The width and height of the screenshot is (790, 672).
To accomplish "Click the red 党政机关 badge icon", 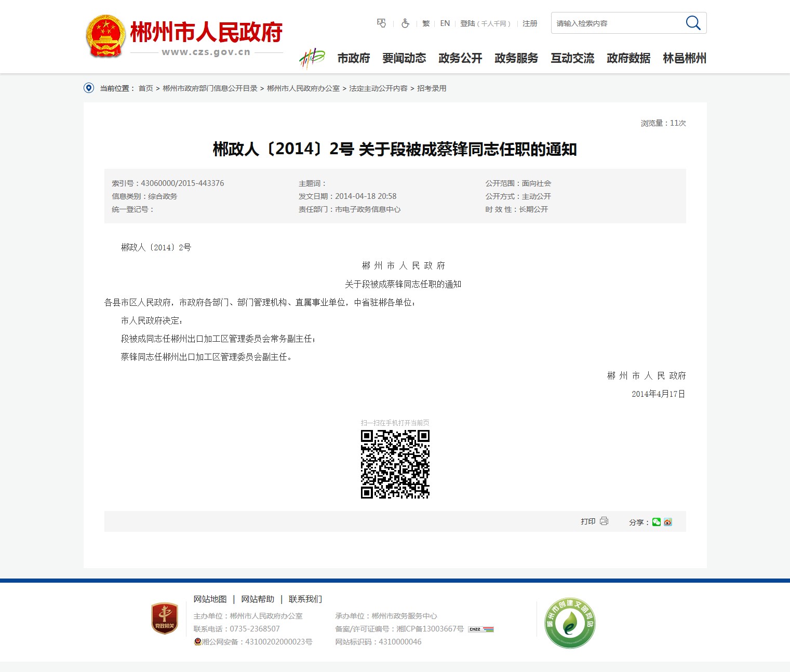I will click(165, 618).
